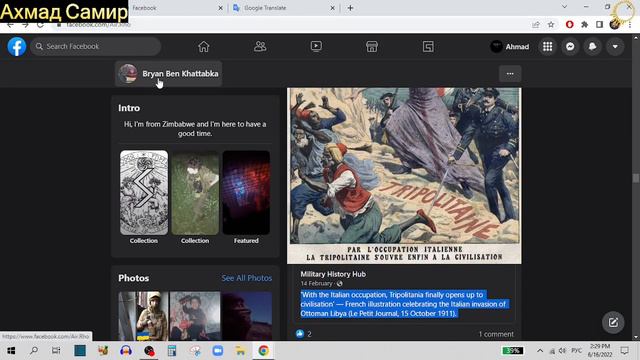Open the Friends icon in the top bar
640x360 pixels.
[260, 47]
